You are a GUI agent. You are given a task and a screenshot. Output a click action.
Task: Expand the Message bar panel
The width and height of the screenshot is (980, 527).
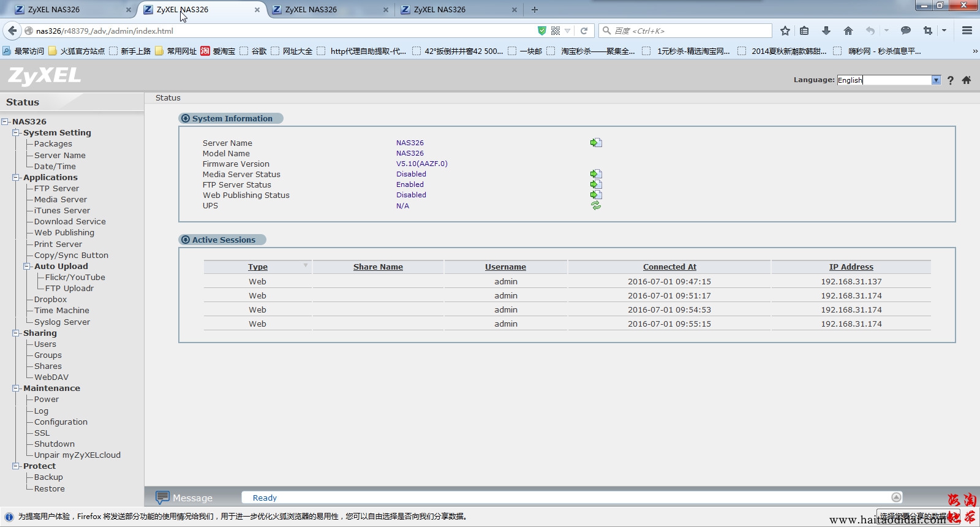[x=896, y=497]
